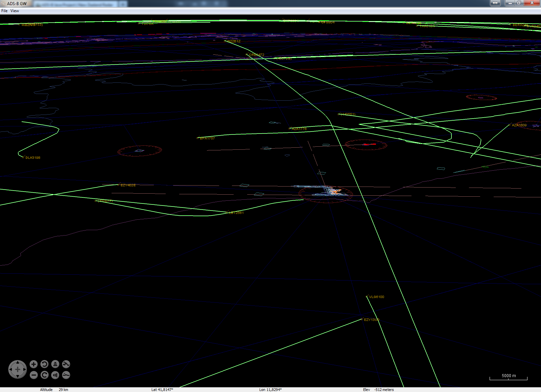
Task: Decrease vertical exaggeration with the flat terrain icon
Action: (x=66, y=375)
